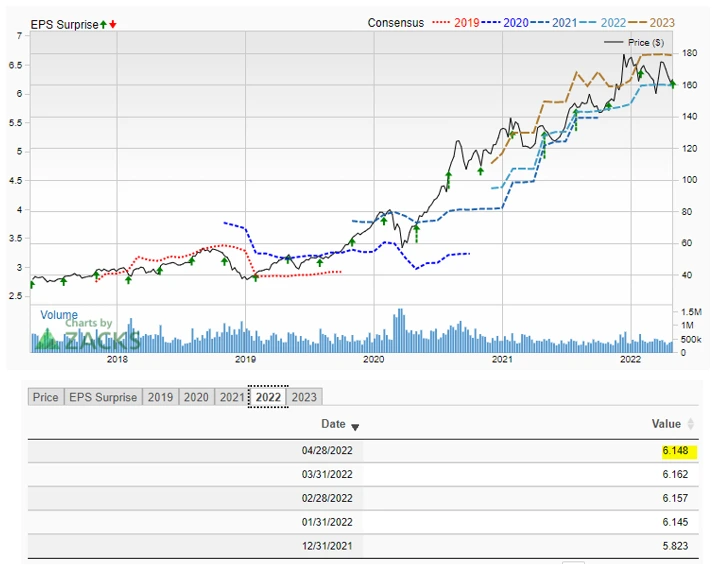Screen dimensions: 713x566
Task: Switch to the 2019 tab
Action: (x=161, y=397)
